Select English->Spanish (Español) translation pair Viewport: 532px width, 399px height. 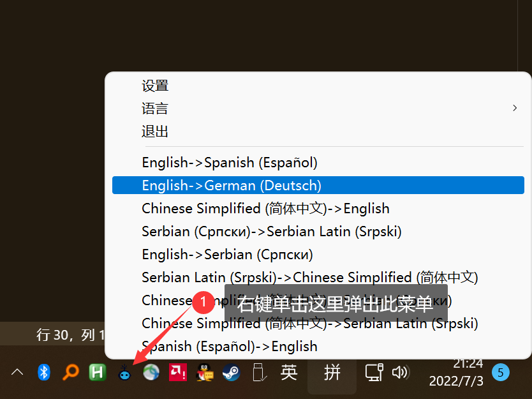click(x=230, y=162)
